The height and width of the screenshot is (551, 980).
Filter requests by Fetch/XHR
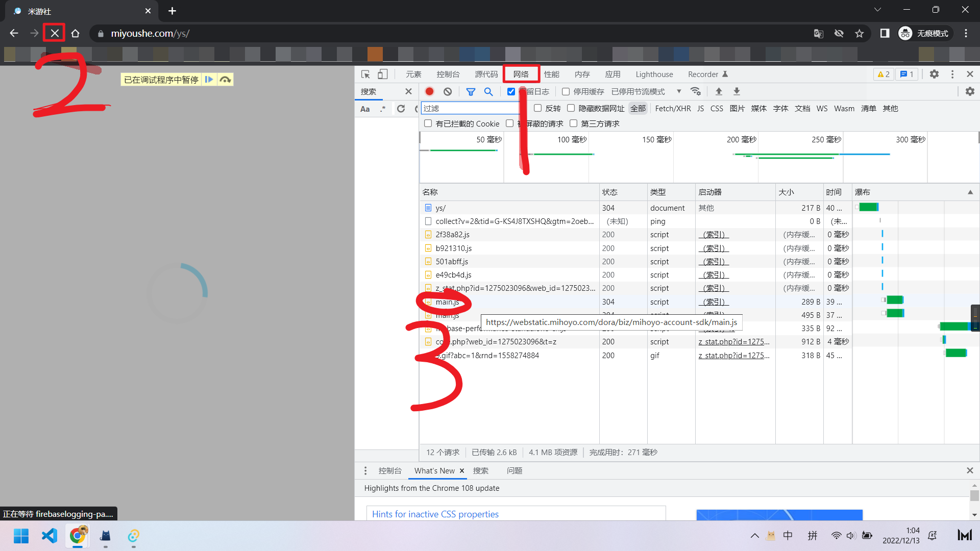[x=673, y=109]
